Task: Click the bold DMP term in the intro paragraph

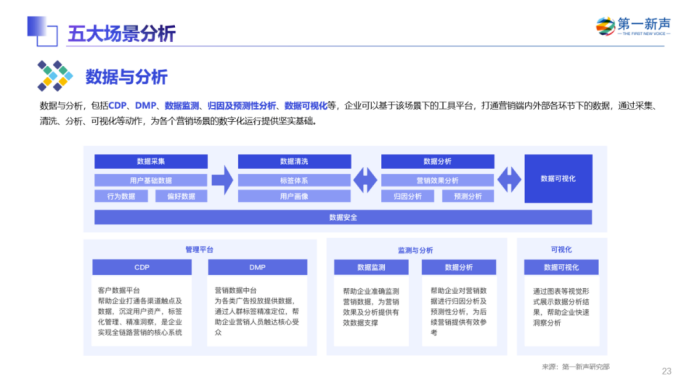Action: (146, 106)
